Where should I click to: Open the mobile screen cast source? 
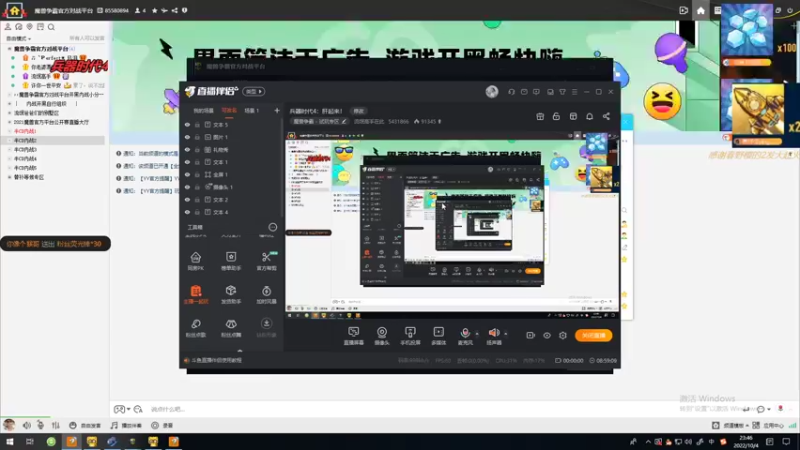pyautogui.click(x=410, y=336)
